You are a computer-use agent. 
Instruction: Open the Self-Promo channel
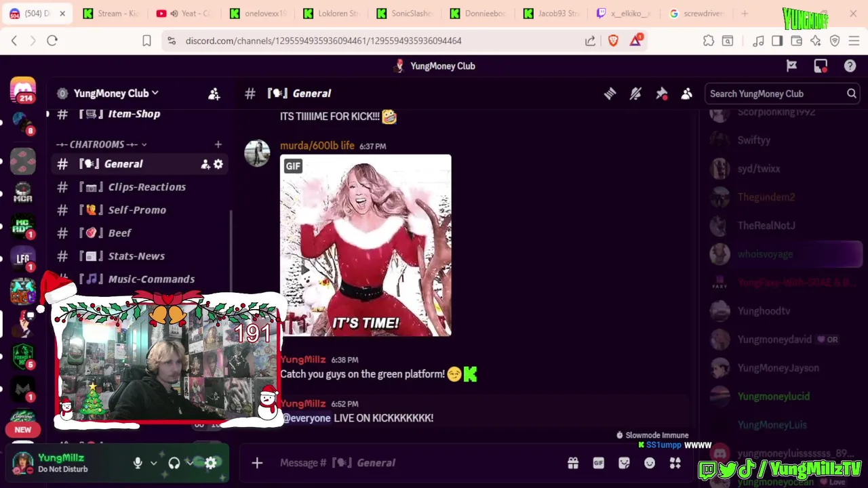click(141, 210)
